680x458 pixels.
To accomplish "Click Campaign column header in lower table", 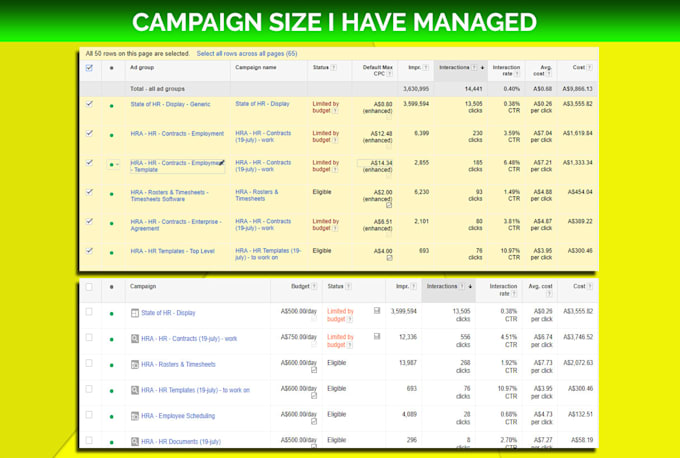I will [x=143, y=286].
